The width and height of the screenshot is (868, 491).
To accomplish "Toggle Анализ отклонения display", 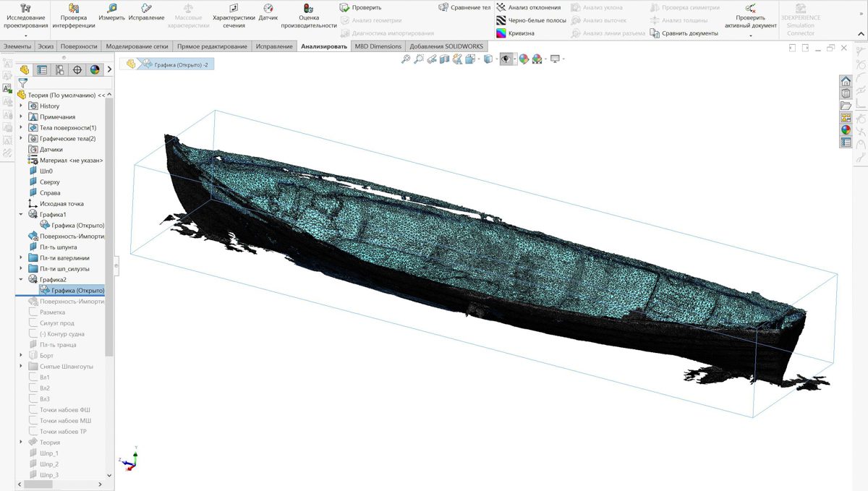I will [x=534, y=7].
